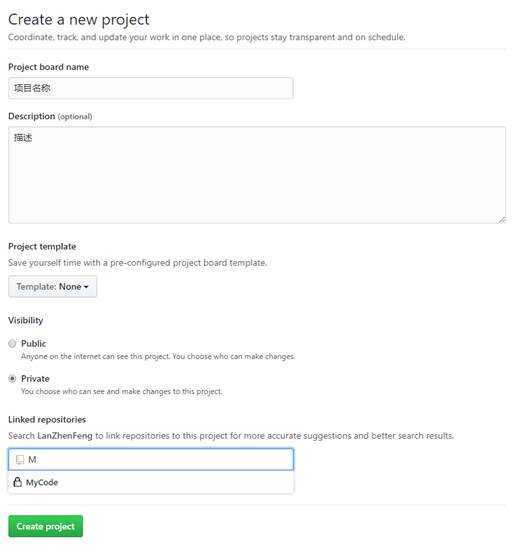Screen dimensions: 517x556
Task: Click the LanZhenFeng username text
Action: (65, 435)
